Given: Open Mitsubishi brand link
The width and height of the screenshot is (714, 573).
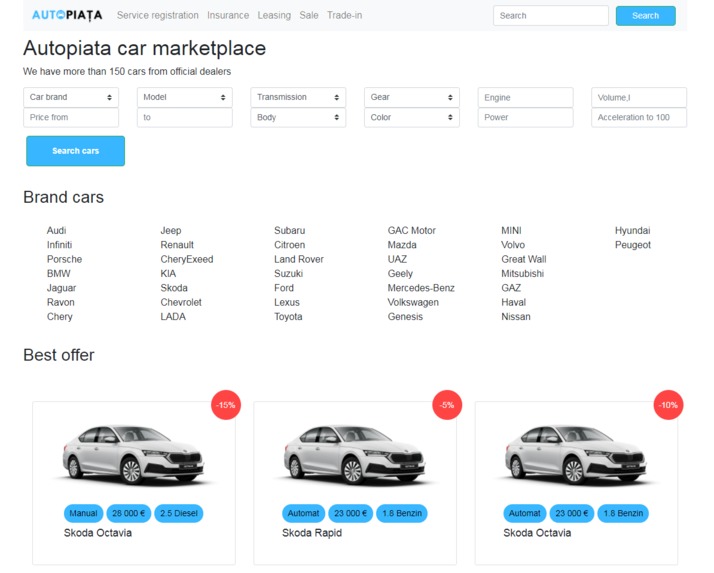Looking at the screenshot, I should click(523, 274).
